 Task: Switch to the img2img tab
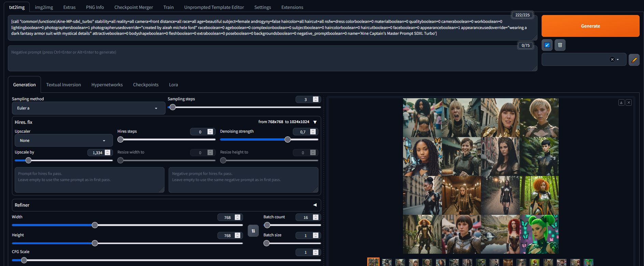(x=44, y=7)
